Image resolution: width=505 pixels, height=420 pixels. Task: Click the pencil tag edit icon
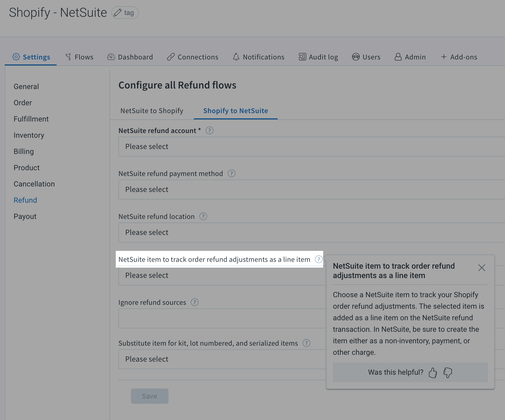118,13
